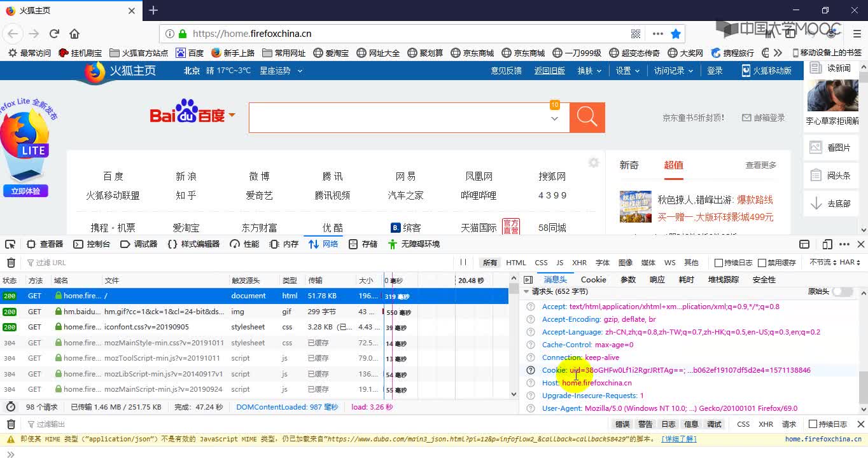The height and width of the screenshot is (463, 868).
Task: Clear the network request list trash icon
Action: click(11, 263)
